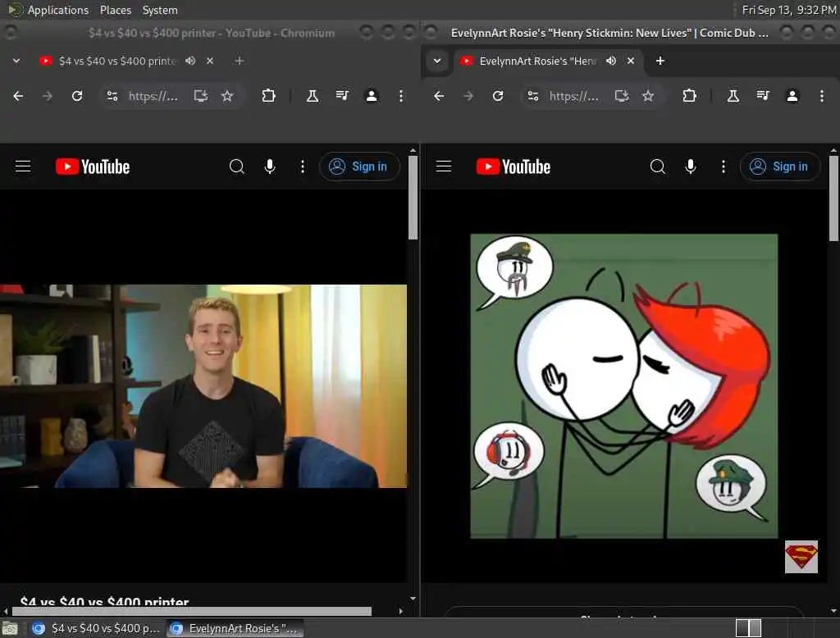View site information in right Henry Stickmin window
This screenshot has height=638, width=840.
point(533,96)
